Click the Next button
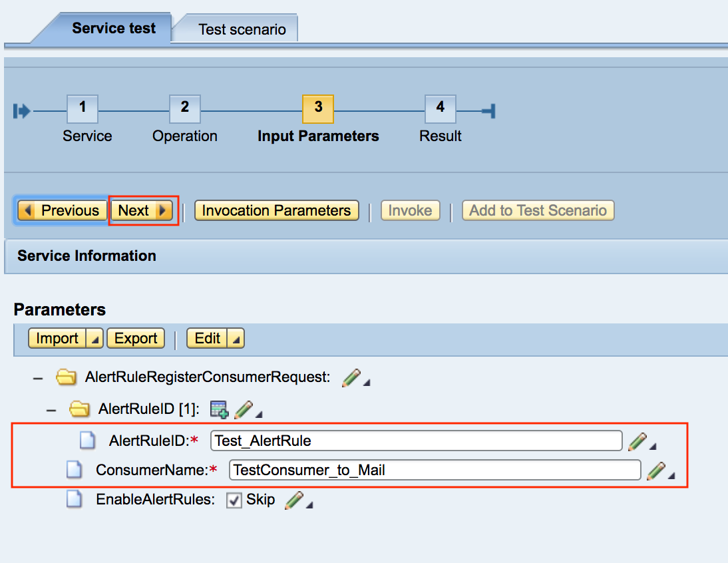This screenshot has width=728, height=563. [142, 210]
